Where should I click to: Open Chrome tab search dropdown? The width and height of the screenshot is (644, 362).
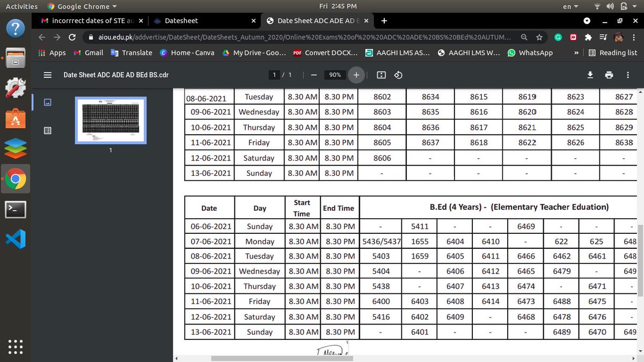pos(587,20)
